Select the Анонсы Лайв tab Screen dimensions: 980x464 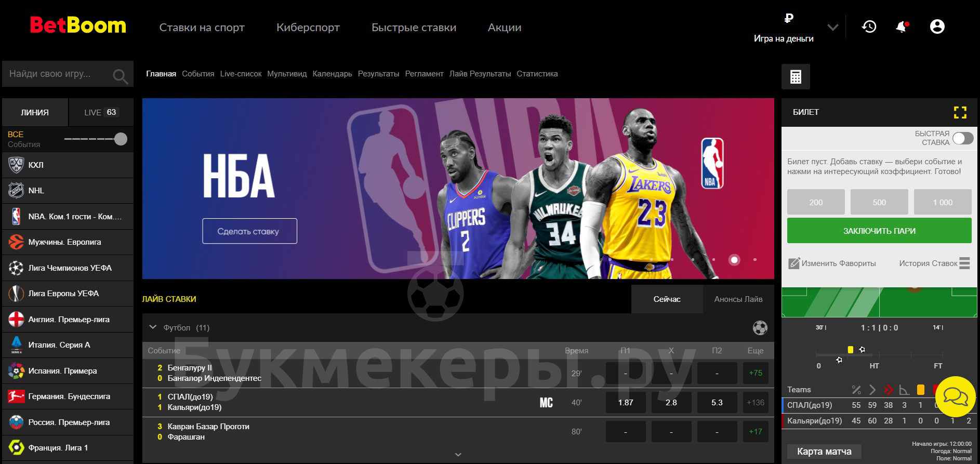[x=738, y=299]
